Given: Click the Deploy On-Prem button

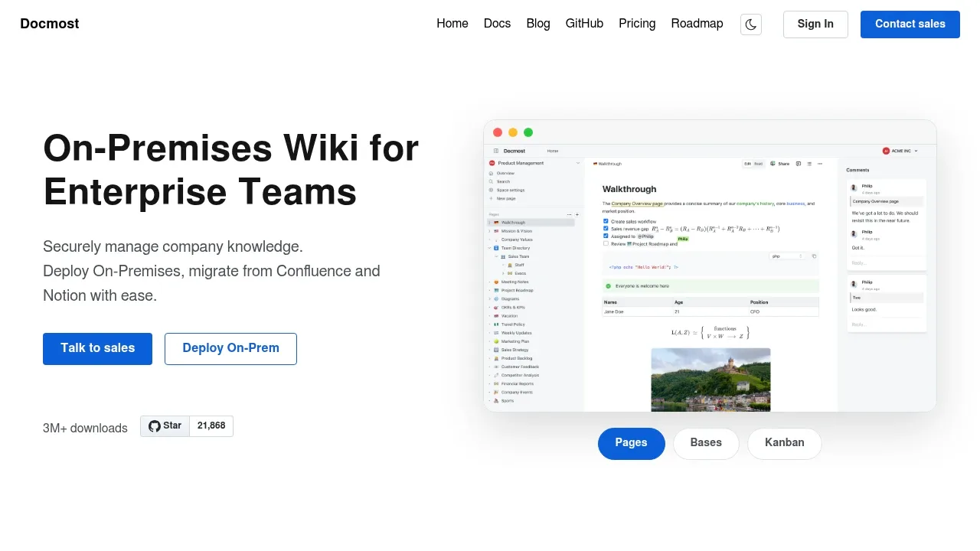Looking at the screenshot, I should click(x=230, y=349).
